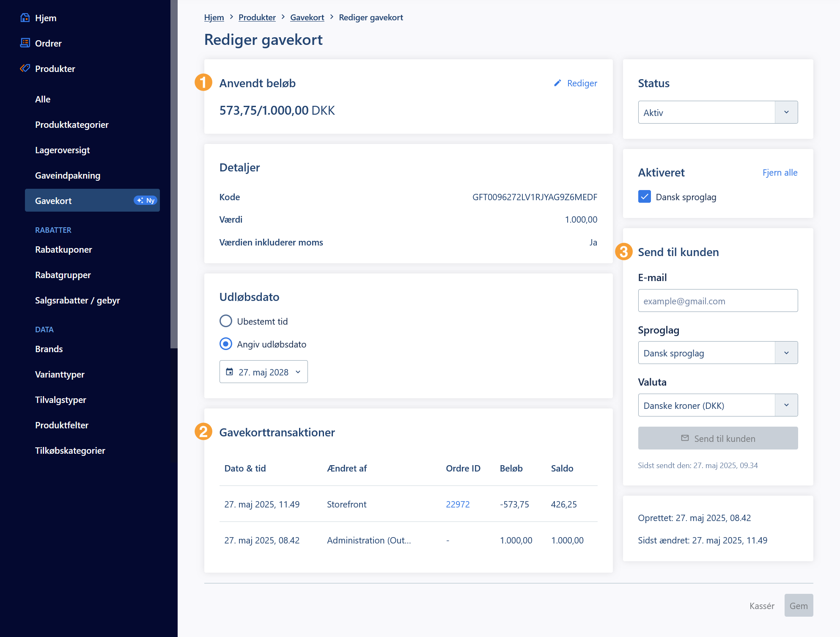The image size is (840, 637).
Task: Expand the Sproglag dropdown
Action: pos(718,353)
